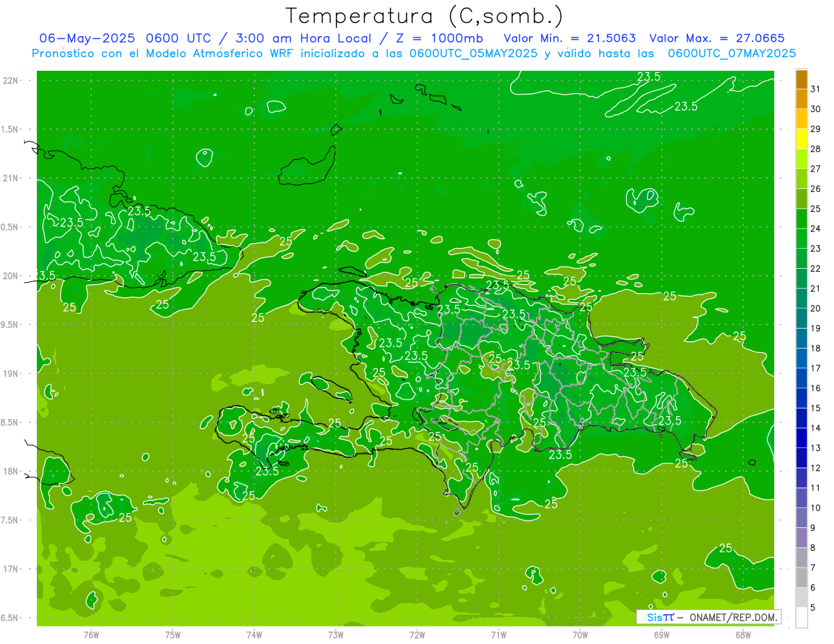Image resolution: width=834 pixels, height=644 pixels.
Task: Click legend value 26
Action: coord(815,188)
